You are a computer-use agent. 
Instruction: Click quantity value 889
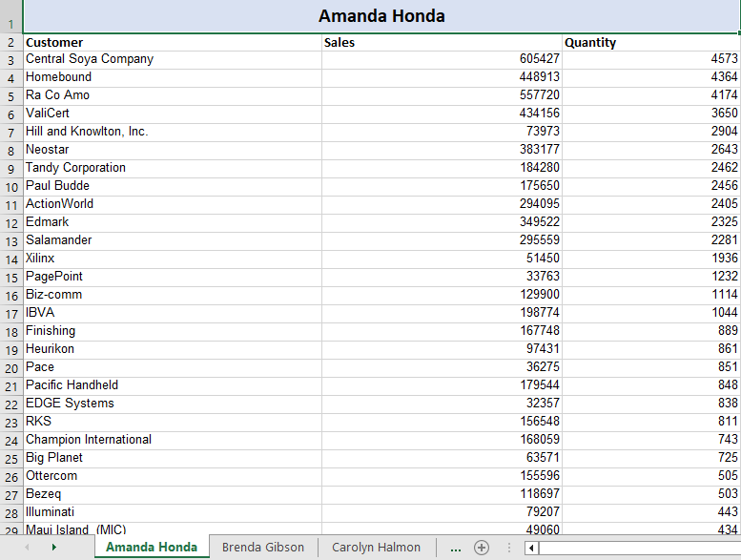coord(651,332)
